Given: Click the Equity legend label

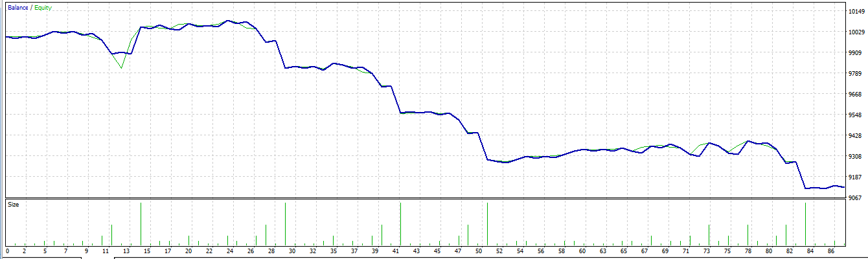Looking at the screenshot, I should click(43, 8).
